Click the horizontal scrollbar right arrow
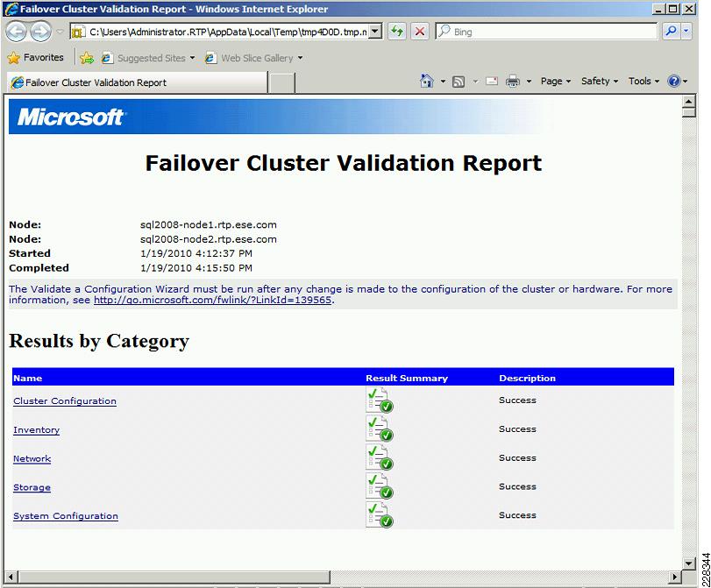Screen dimensions: 711x588 point(676,577)
